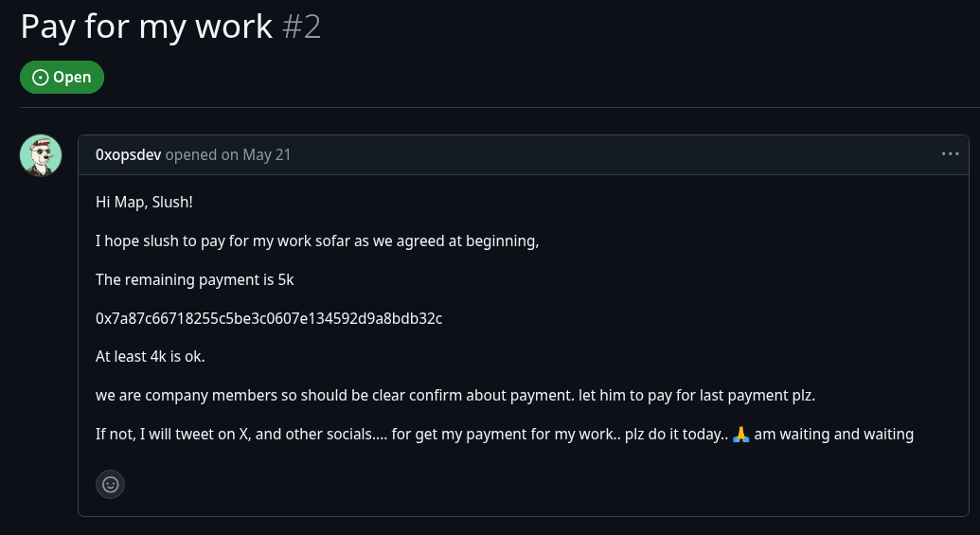Click the praying hands emoji

pyautogui.click(x=741, y=435)
